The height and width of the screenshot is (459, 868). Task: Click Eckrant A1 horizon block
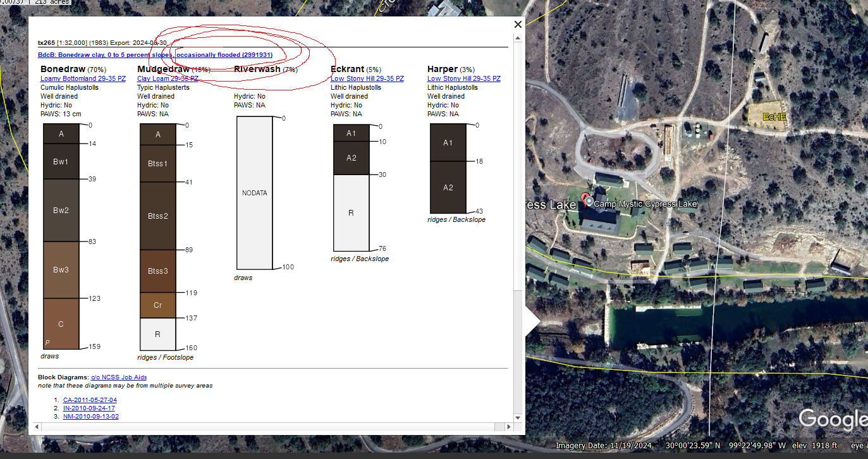click(351, 133)
